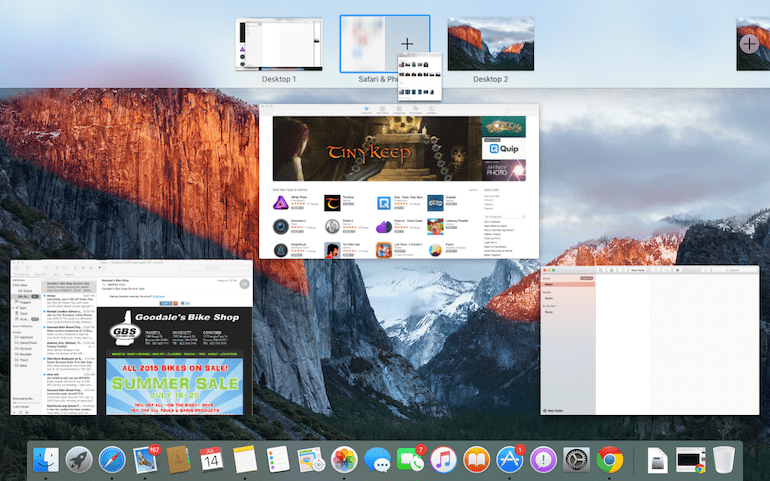Open Finder from the Dock

pyautogui.click(x=46, y=460)
